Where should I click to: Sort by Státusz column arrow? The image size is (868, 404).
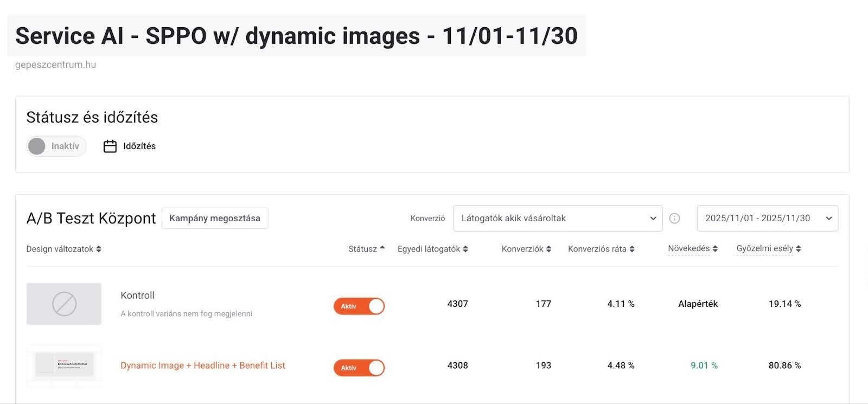tap(382, 248)
